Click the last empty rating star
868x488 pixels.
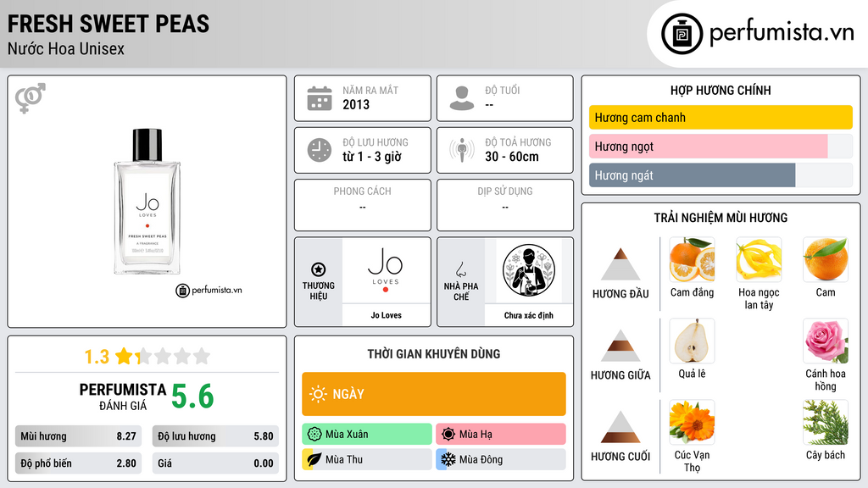(202, 356)
